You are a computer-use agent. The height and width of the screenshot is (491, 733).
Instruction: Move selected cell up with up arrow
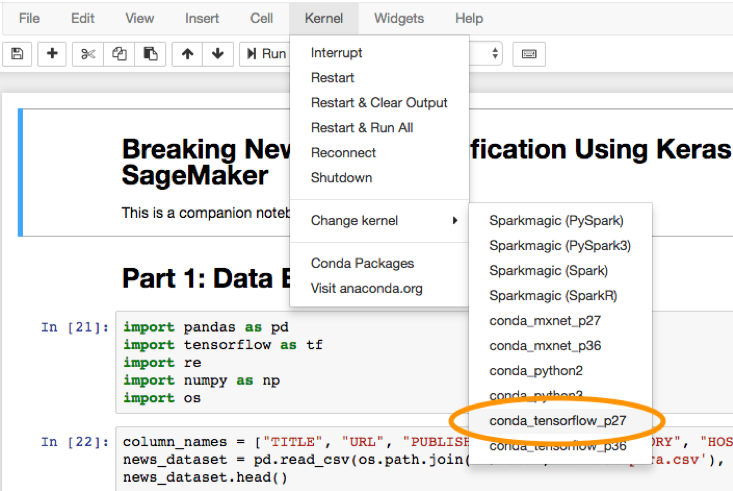[187, 54]
